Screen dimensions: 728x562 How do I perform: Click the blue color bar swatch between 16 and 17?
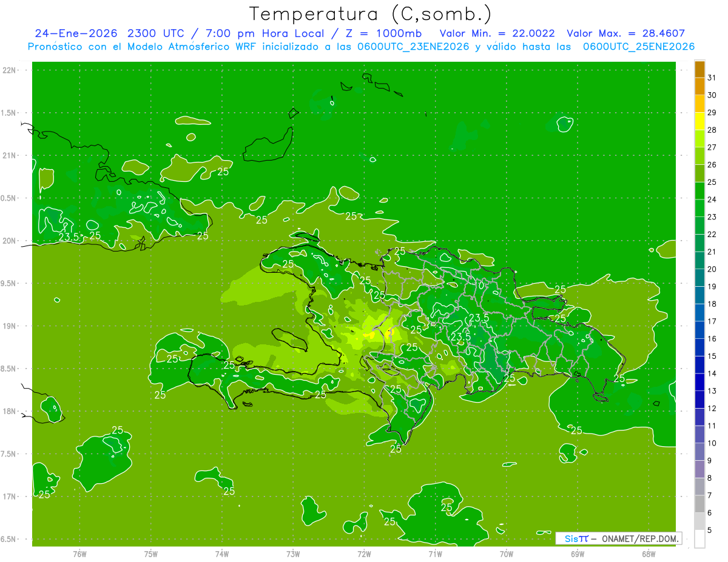699,330
